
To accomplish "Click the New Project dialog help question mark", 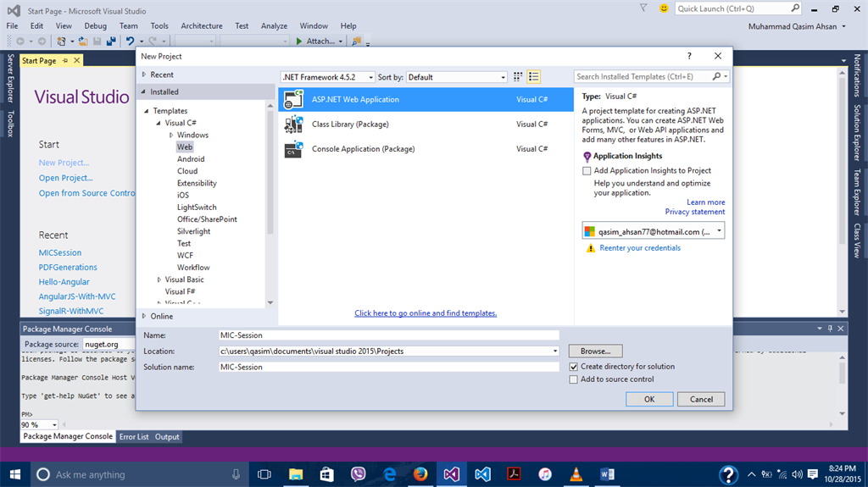I will [689, 56].
